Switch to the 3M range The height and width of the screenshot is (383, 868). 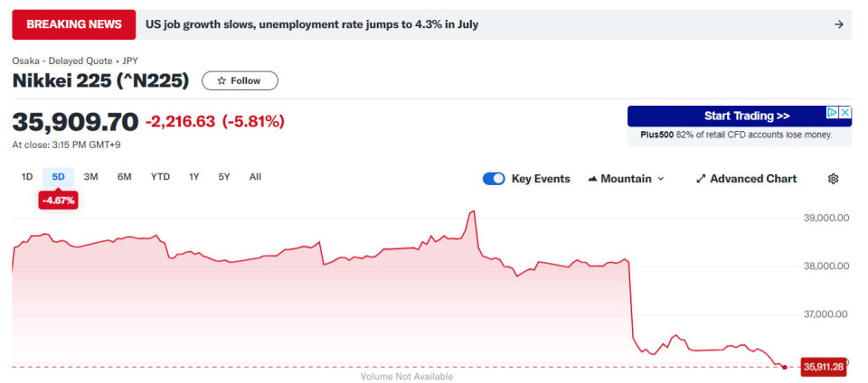91,177
